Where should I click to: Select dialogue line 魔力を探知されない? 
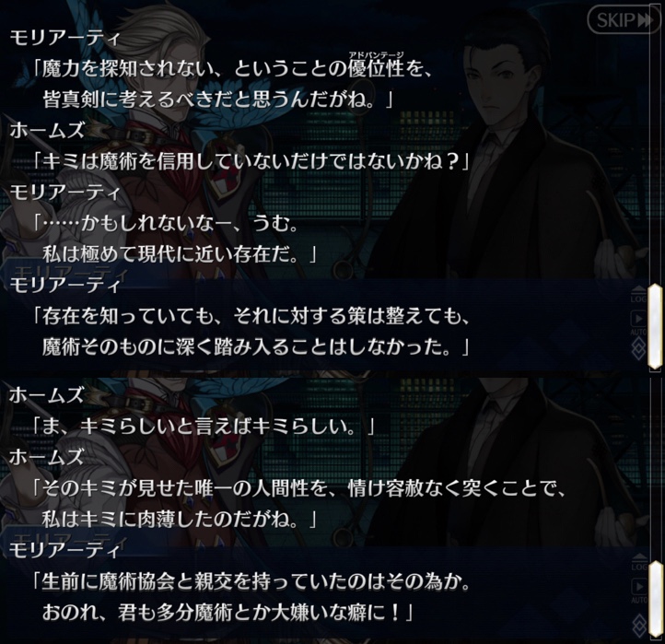[x=234, y=69]
